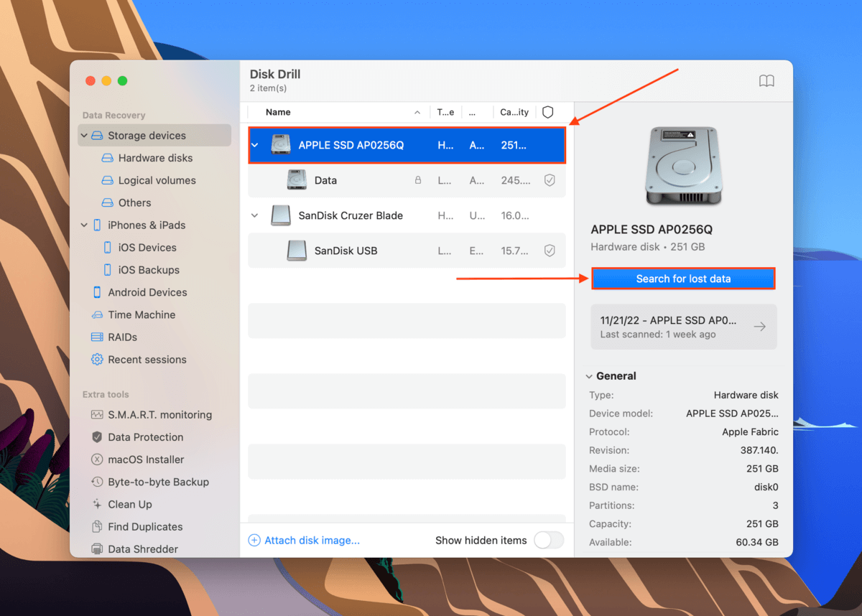Click the Type column header

click(x=445, y=112)
